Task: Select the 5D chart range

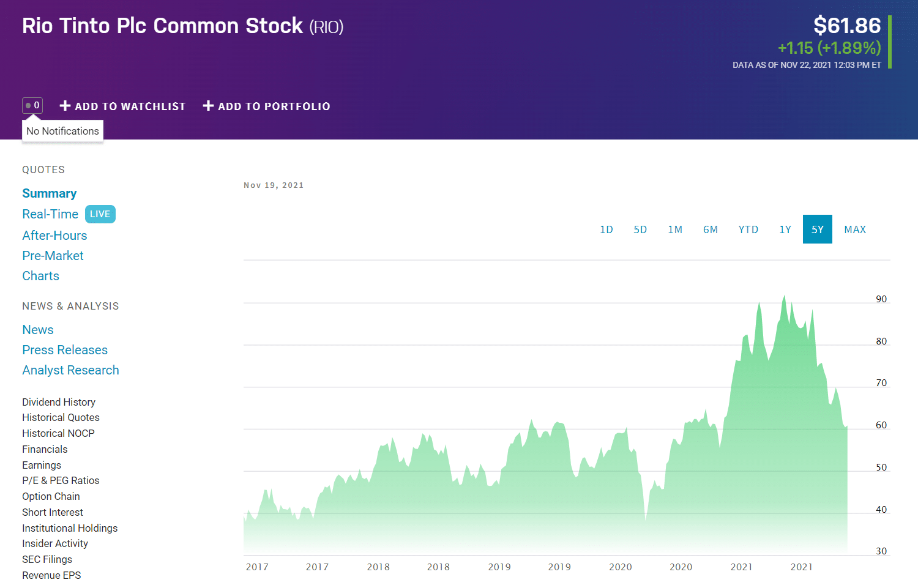Action: pos(640,229)
